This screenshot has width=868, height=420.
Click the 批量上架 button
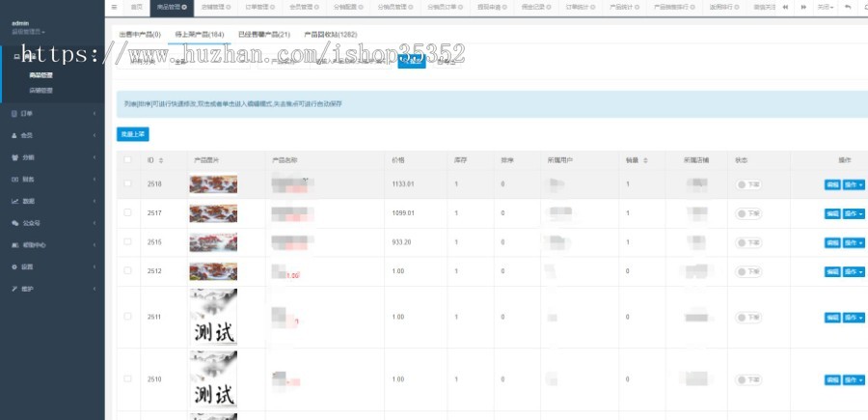coord(133,134)
